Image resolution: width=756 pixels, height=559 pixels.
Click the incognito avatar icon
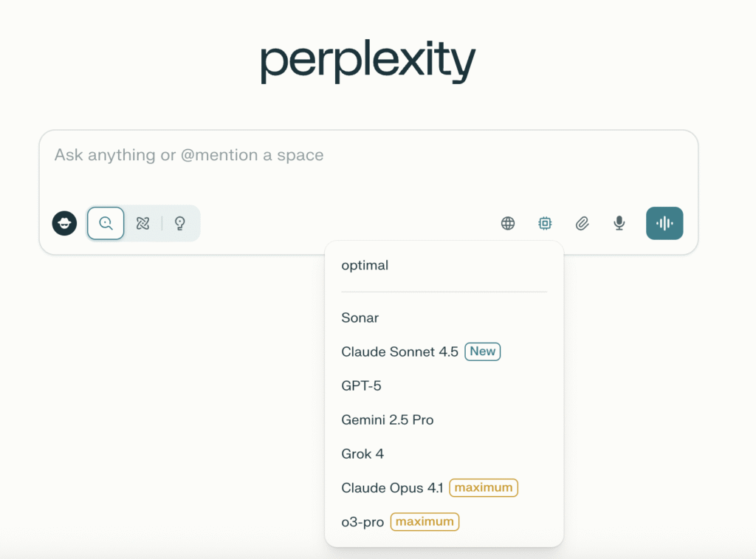[x=64, y=223]
